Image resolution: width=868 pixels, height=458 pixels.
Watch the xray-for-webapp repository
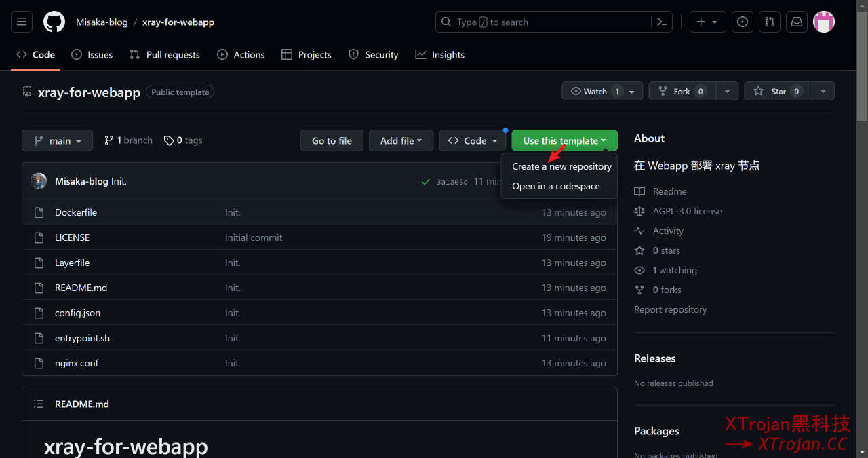602,91
